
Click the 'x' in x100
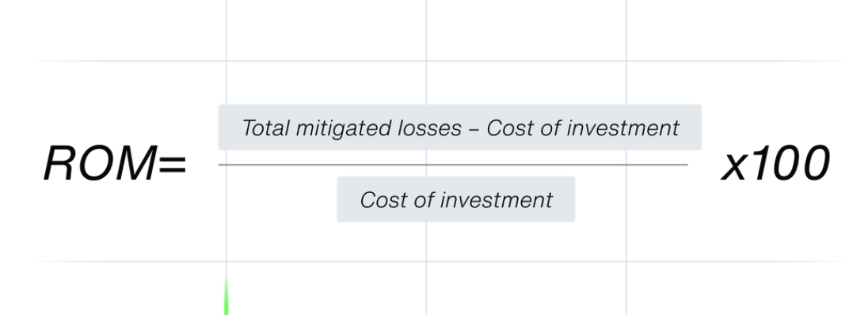click(734, 169)
